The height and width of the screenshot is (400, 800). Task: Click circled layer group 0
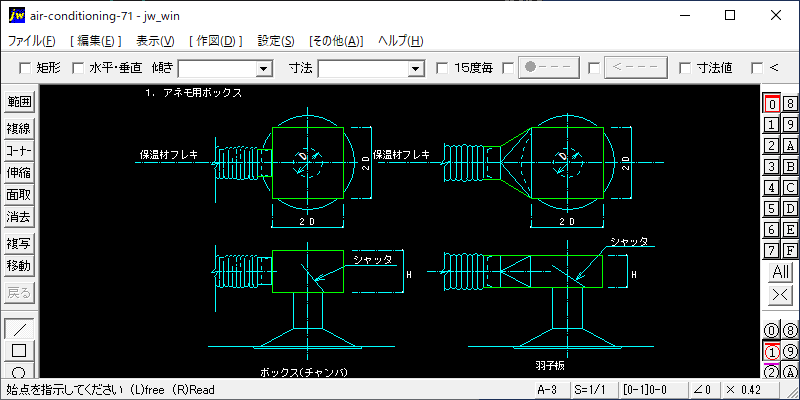point(772,331)
